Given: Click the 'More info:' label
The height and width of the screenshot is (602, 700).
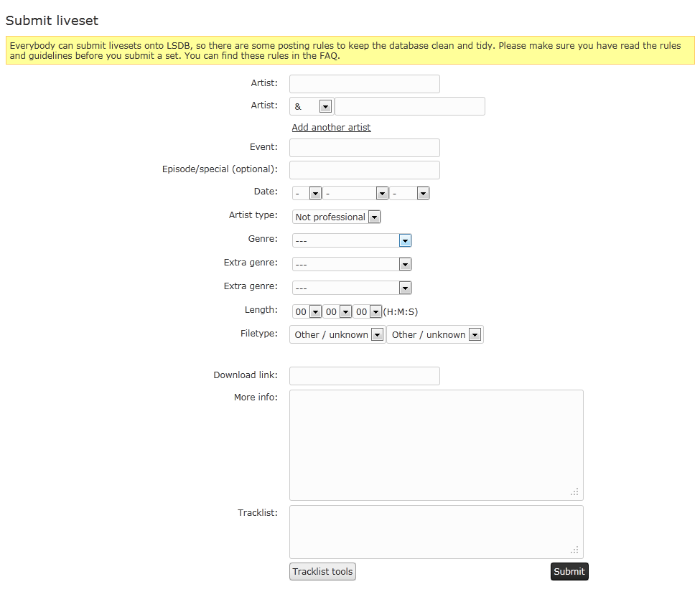Looking at the screenshot, I should tap(256, 398).
